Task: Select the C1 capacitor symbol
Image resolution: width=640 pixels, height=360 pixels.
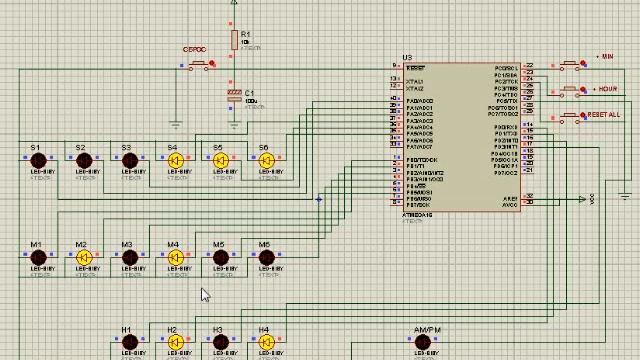Action: (234, 96)
